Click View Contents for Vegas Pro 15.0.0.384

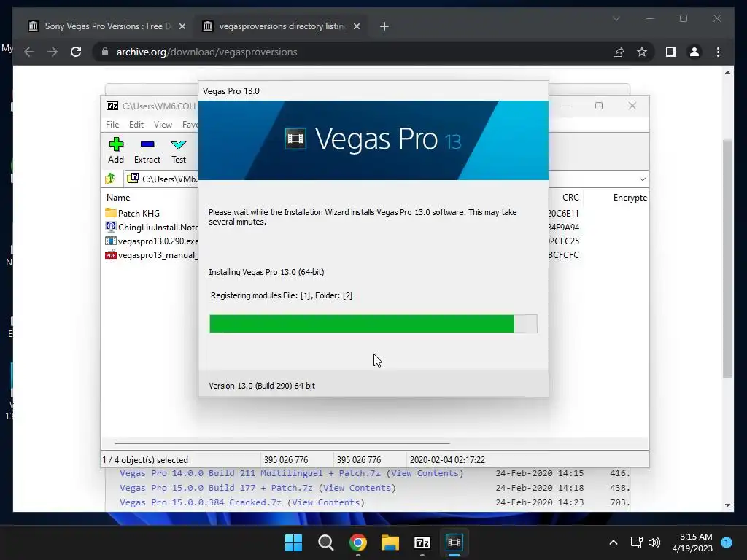point(325,502)
